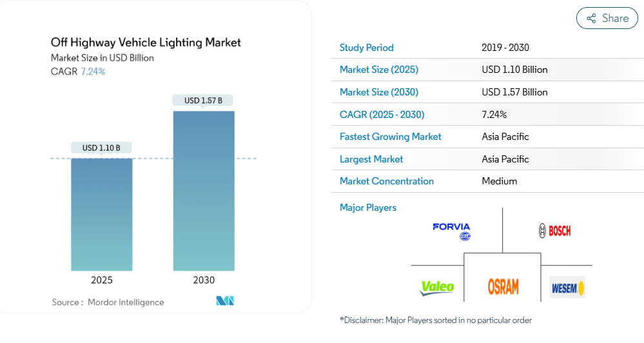
Task: Click the Market Concentration label
Action: pyautogui.click(x=386, y=181)
